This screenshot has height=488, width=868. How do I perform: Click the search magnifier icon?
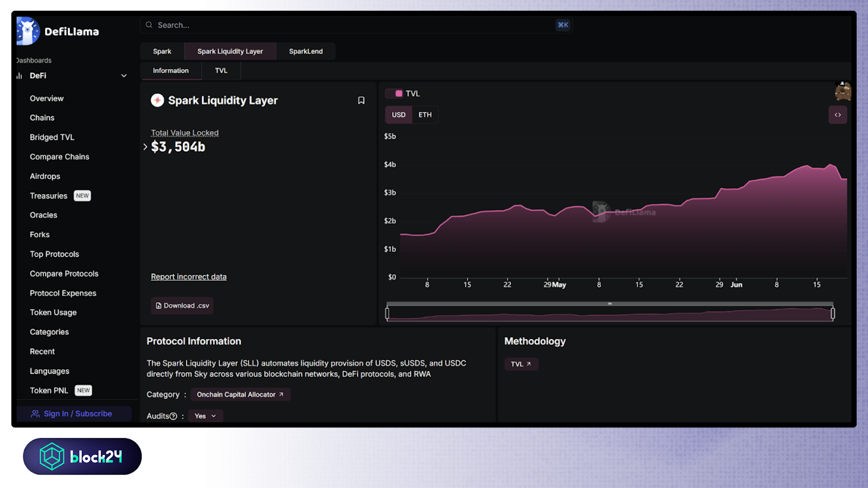coord(149,25)
